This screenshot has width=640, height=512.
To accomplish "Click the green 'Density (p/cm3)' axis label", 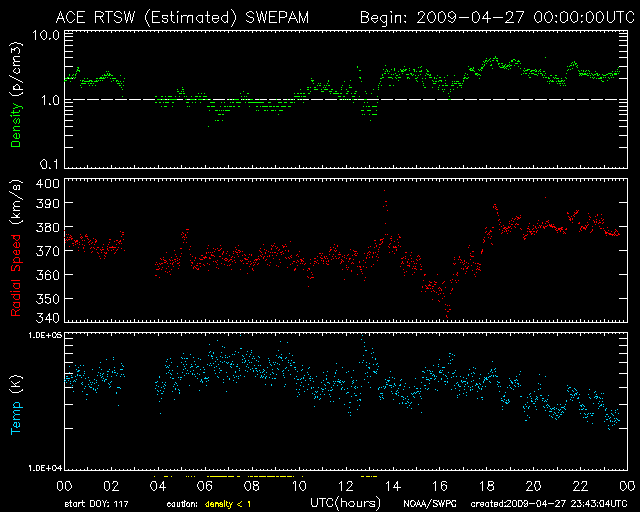I will pos(16,95).
